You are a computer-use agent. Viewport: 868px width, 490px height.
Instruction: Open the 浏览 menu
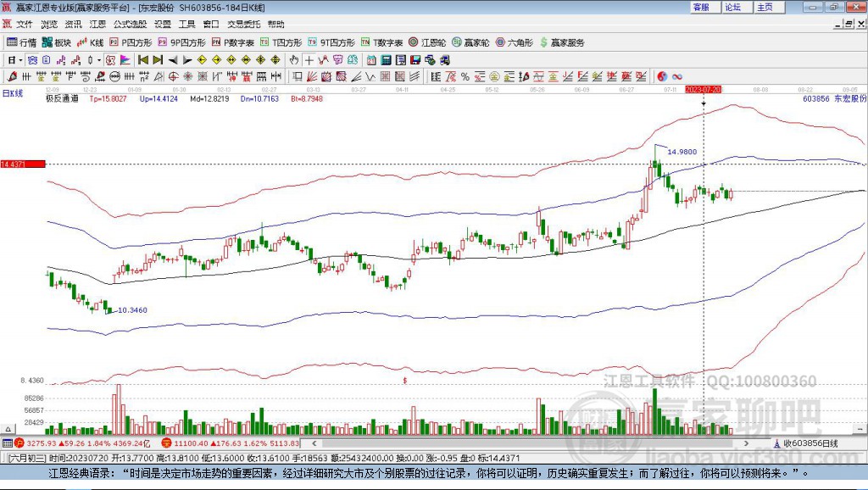tap(48, 24)
